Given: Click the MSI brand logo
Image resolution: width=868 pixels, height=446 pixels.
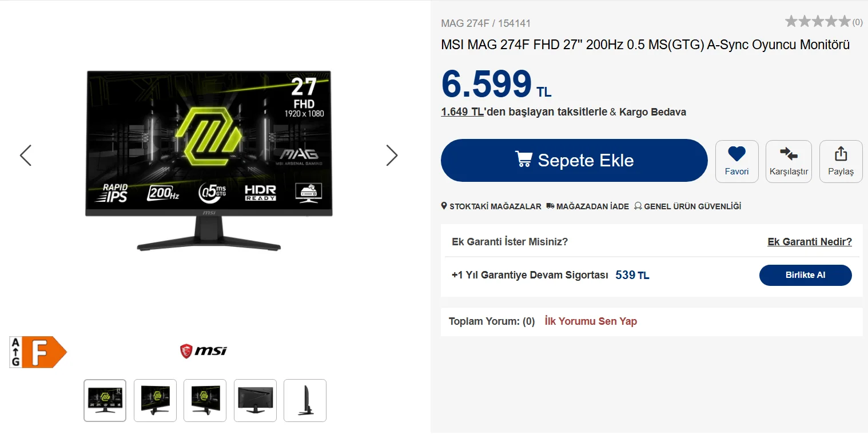Looking at the screenshot, I should coord(203,351).
